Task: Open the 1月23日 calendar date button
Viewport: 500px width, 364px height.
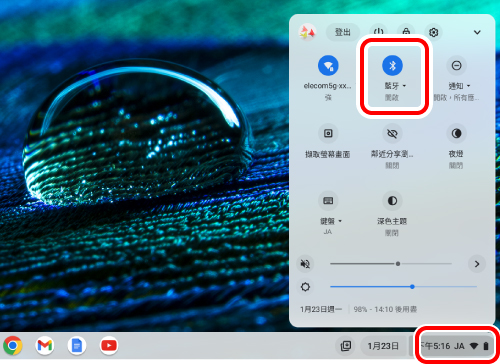Action: (383, 346)
